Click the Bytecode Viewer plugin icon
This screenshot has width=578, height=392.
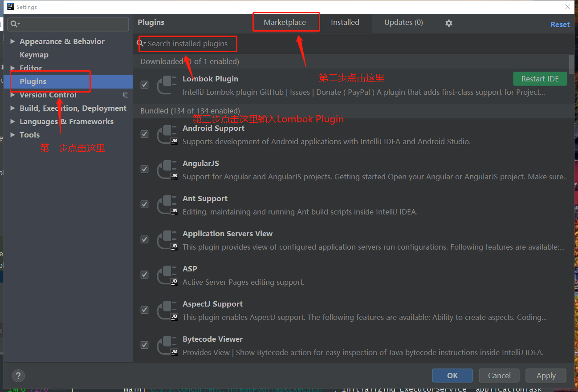pyautogui.click(x=167, y=345)
